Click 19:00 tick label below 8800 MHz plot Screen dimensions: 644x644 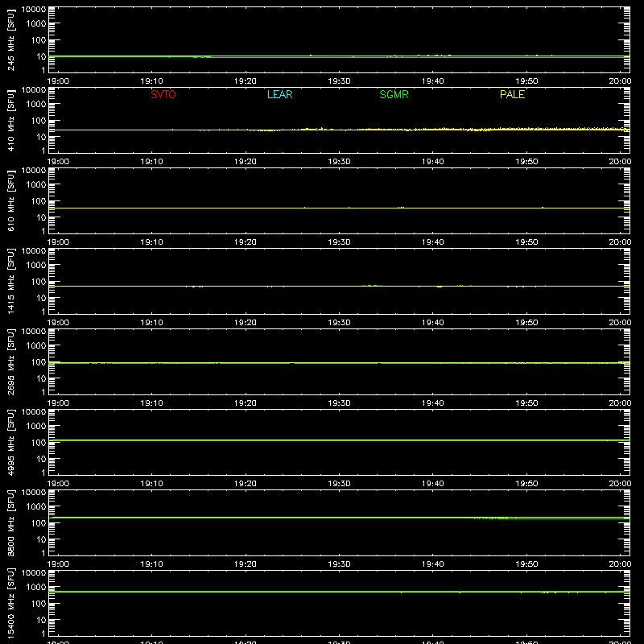click(x=58, y=564)
